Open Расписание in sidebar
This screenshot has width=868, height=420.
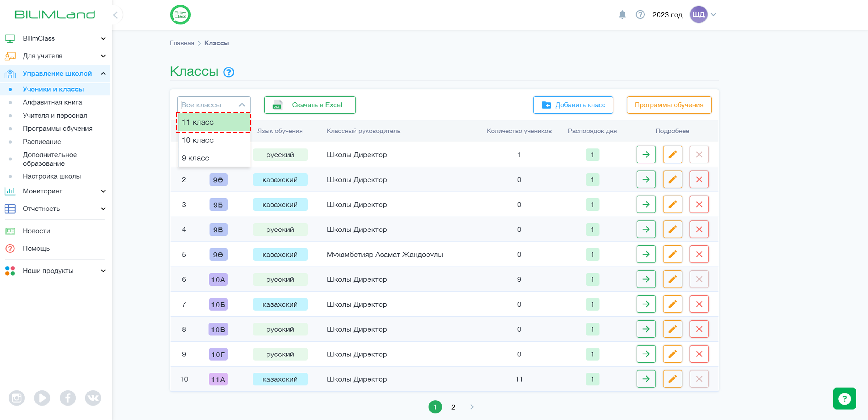[x=42, y=142]
